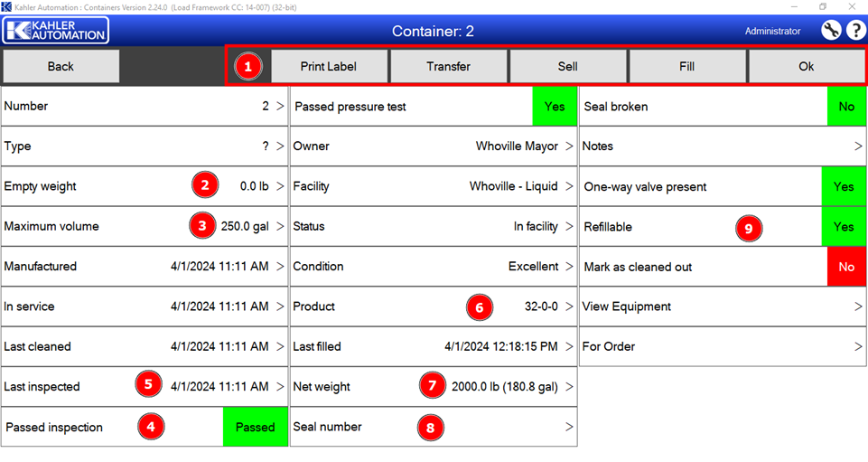Click the Print Label button
This screenshot has height=462, width=868.
329,67
